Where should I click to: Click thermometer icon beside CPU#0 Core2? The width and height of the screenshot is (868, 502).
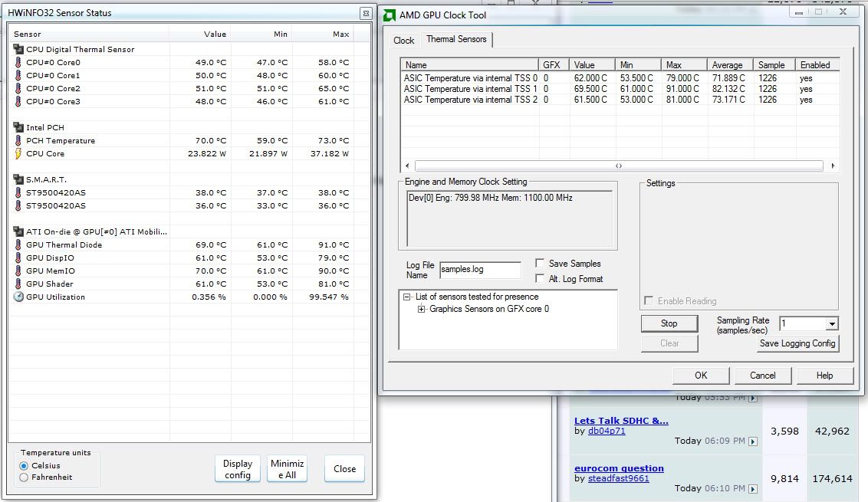point(18,89)
